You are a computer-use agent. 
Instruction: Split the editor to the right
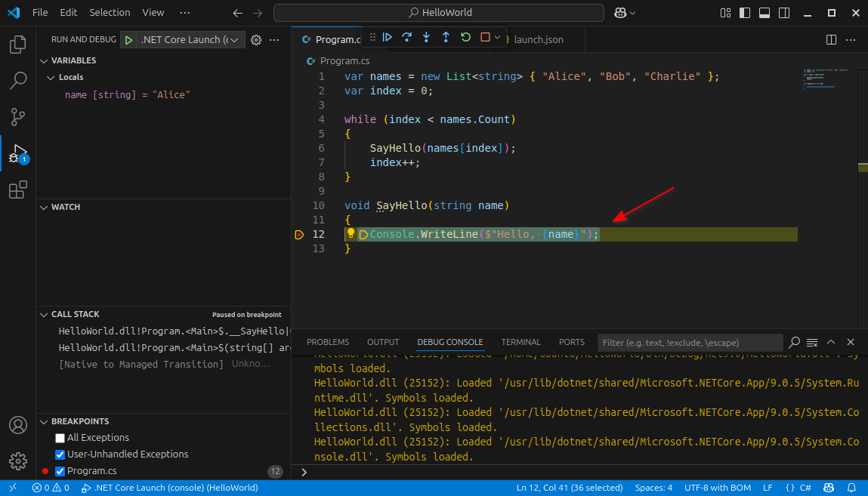(x=831, y=40)
